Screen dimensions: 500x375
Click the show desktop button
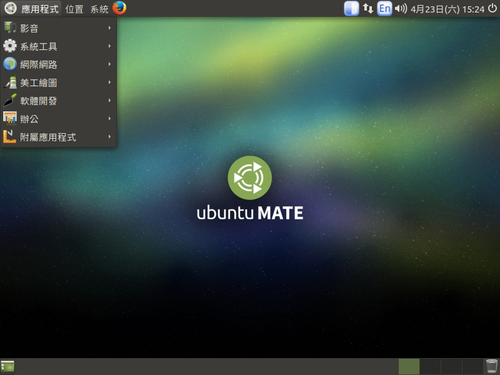[x=8, y=367]
